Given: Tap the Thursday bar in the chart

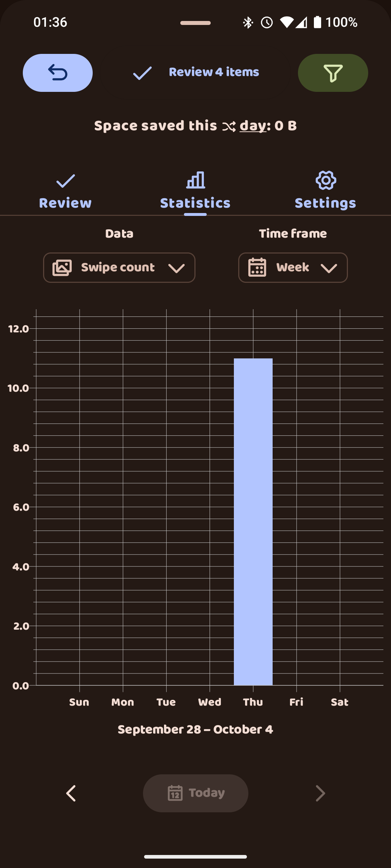Looking at the screenshot, I should 253,522.
